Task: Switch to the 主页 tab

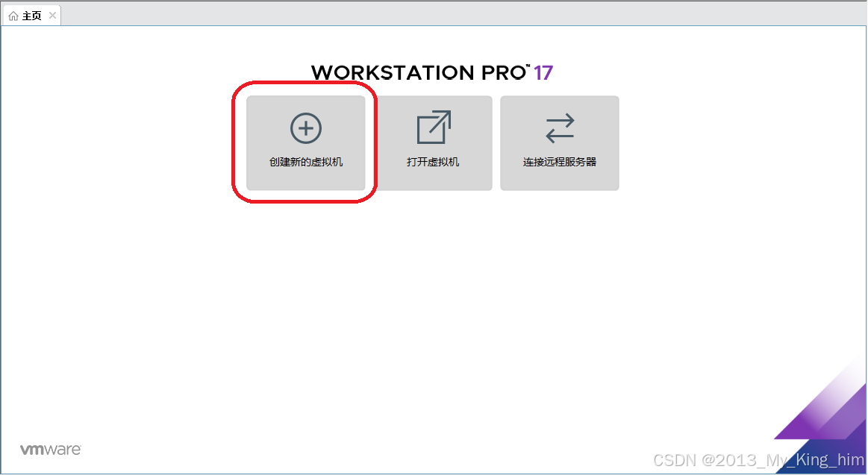Action: tap(31, 16)
